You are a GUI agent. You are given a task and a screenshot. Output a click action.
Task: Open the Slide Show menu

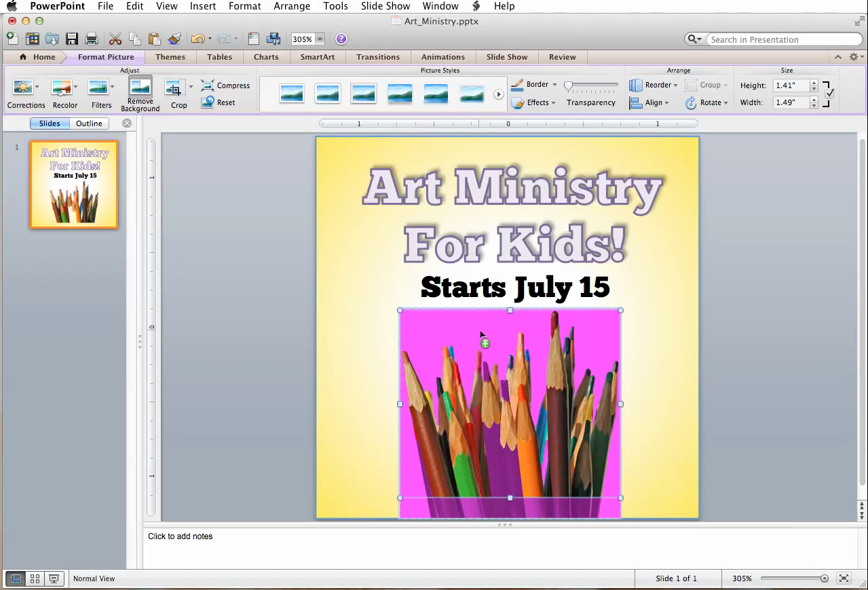384,6
